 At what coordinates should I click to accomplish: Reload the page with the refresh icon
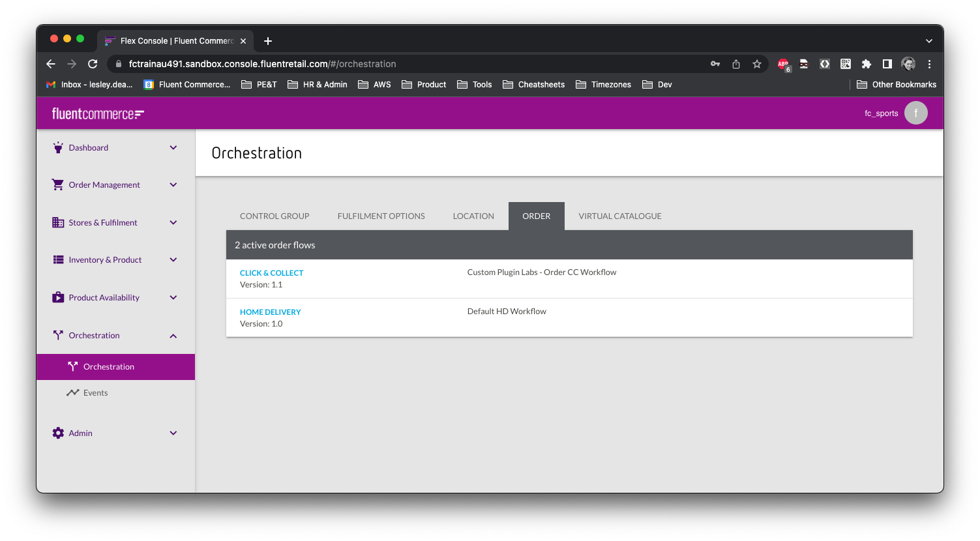[x=93, y=64]
